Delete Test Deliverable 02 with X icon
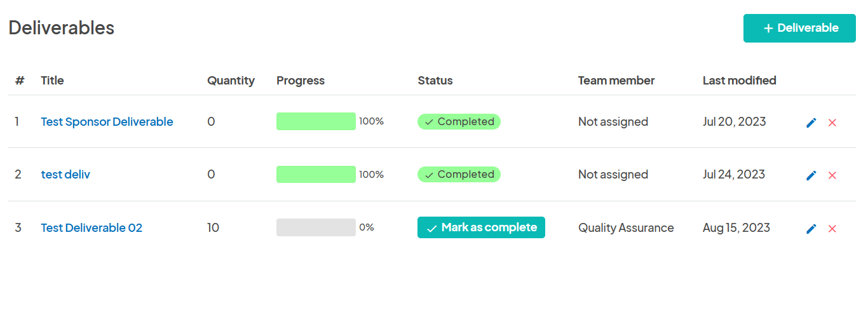The image size is (868, 310). (x=832, y=229)
